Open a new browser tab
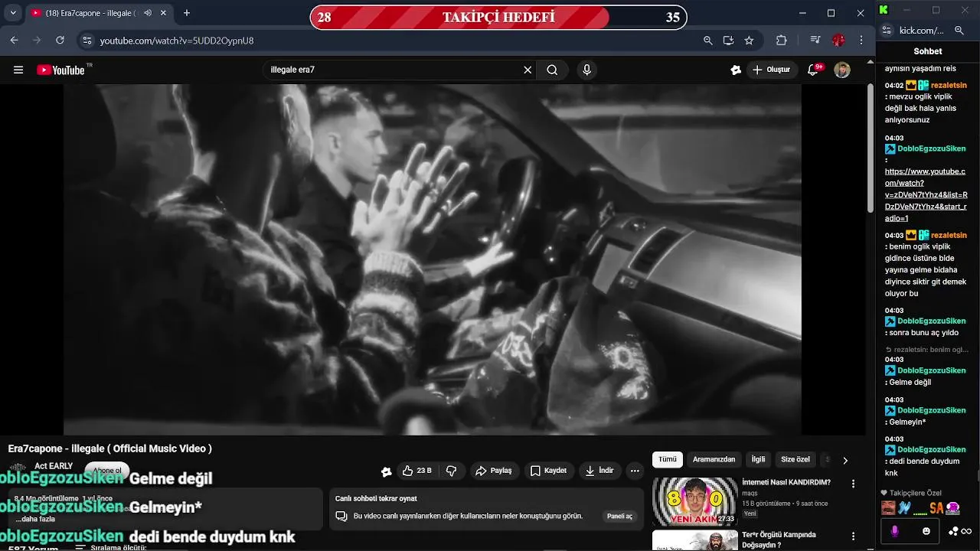 point(187,13)
